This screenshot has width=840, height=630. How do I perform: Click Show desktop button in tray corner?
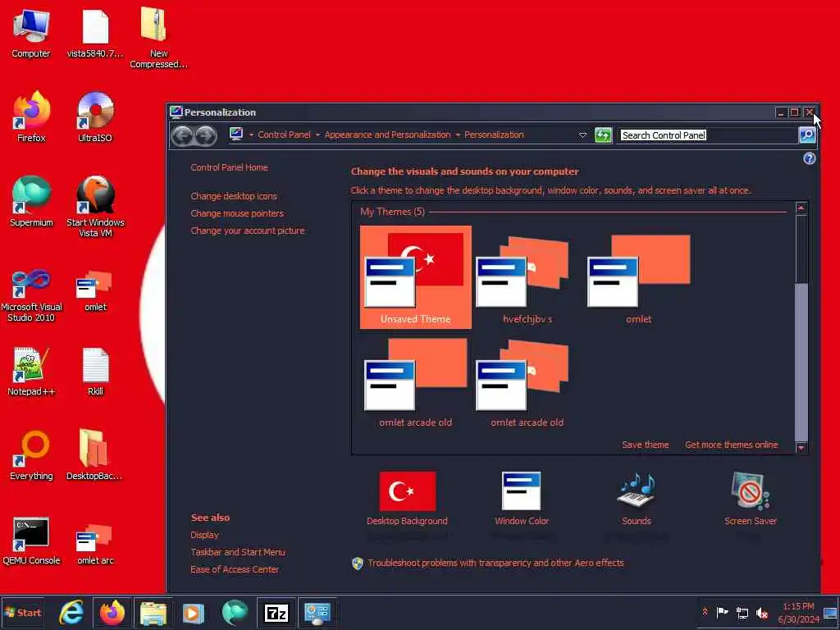coord(831,612)
